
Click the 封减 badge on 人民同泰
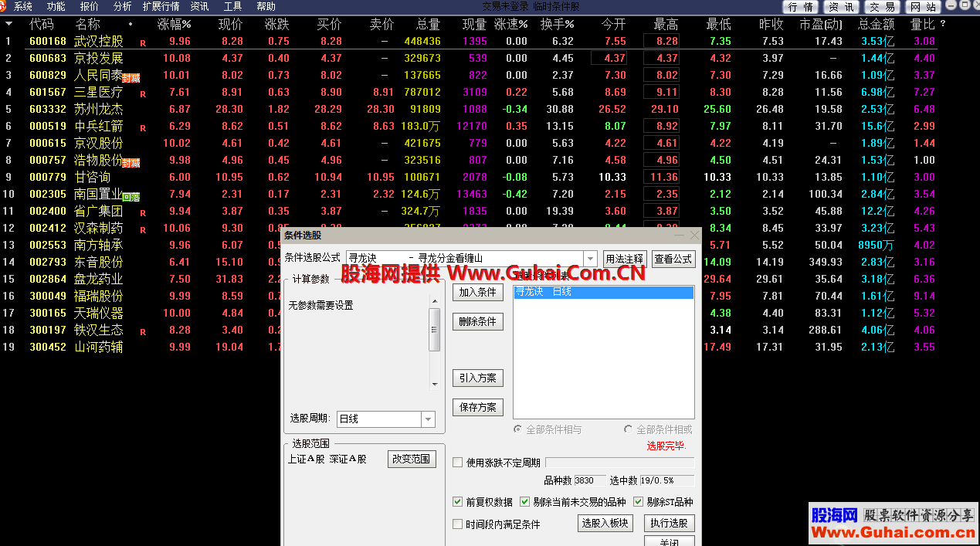[x=131, y=78]
